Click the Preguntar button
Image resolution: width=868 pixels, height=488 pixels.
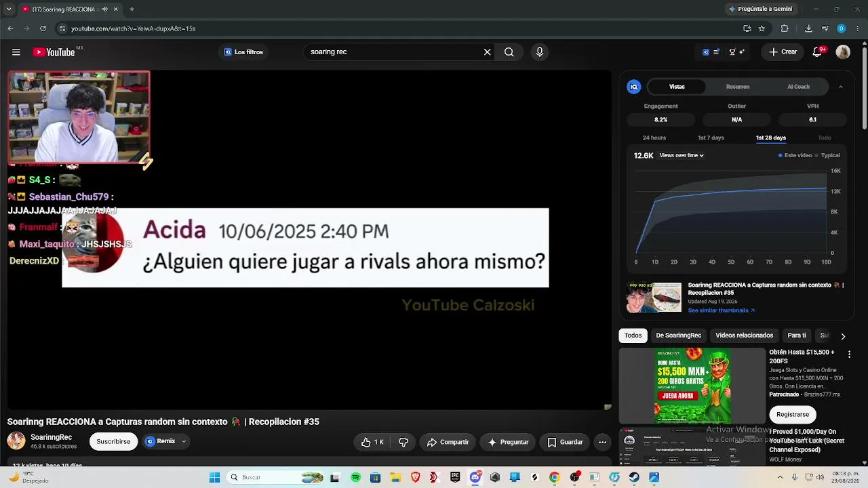(508, 442)
